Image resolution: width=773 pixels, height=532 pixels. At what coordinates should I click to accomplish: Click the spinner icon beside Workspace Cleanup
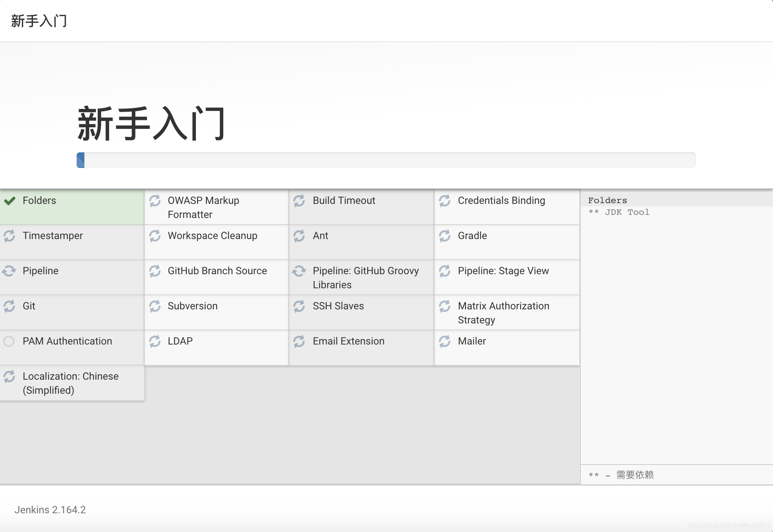click(x=155, y=236)
